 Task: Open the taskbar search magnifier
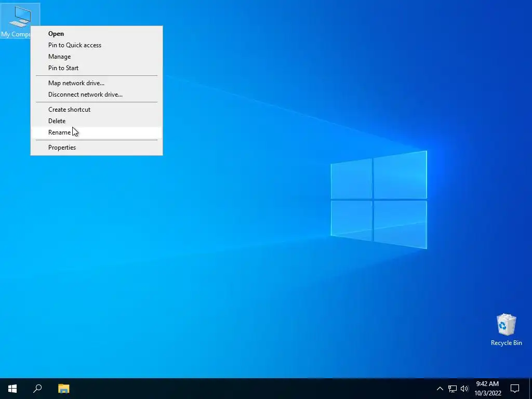click(37, 389)
